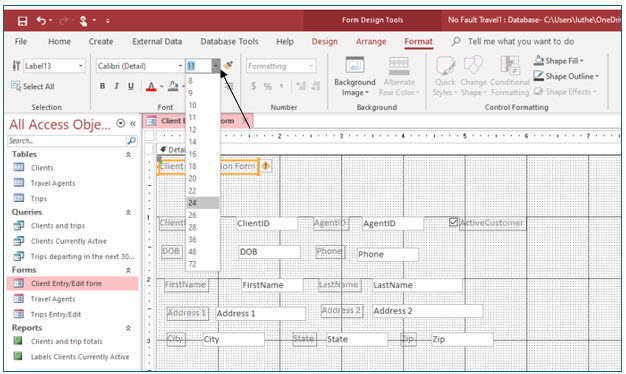This screenshot has height=374, width=626.
Task: Choose font size 8 from list
Action: (x=203, y=81)
